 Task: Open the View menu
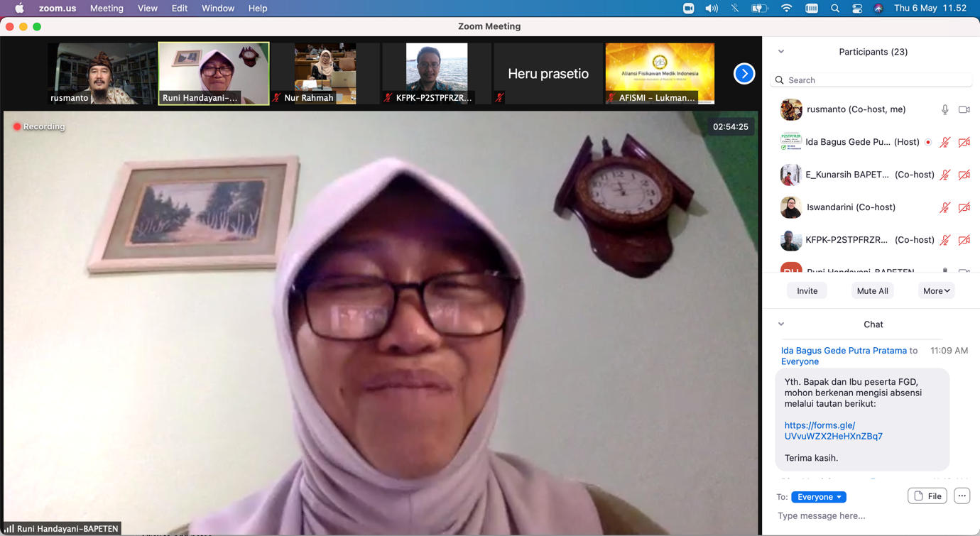click(148, 9)
